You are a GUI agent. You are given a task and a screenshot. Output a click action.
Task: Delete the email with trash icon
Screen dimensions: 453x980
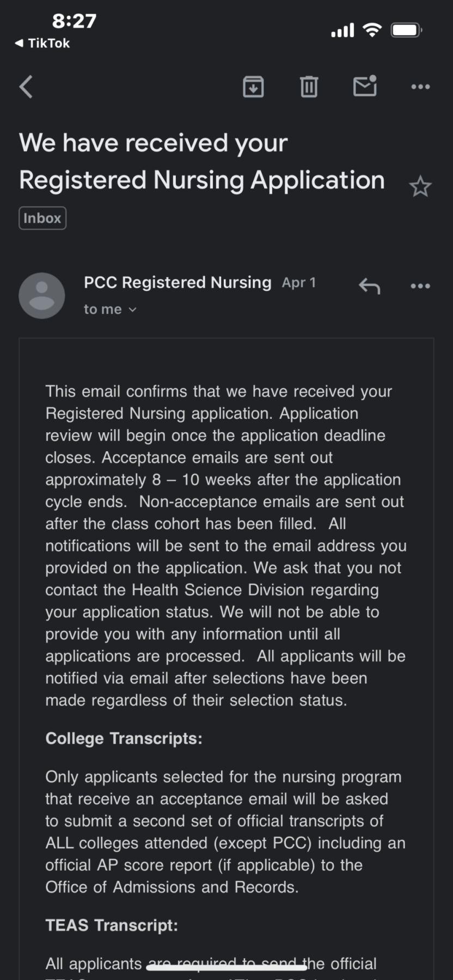point(309,87)
